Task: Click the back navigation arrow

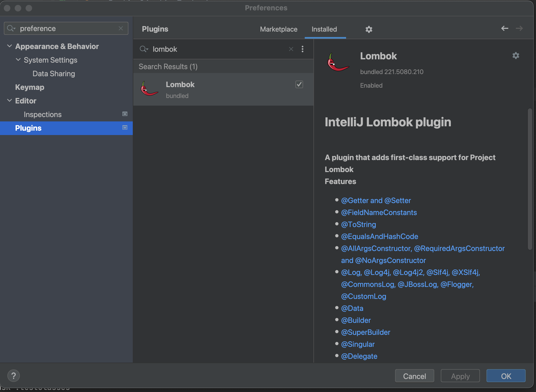Action: coord(505,28)
